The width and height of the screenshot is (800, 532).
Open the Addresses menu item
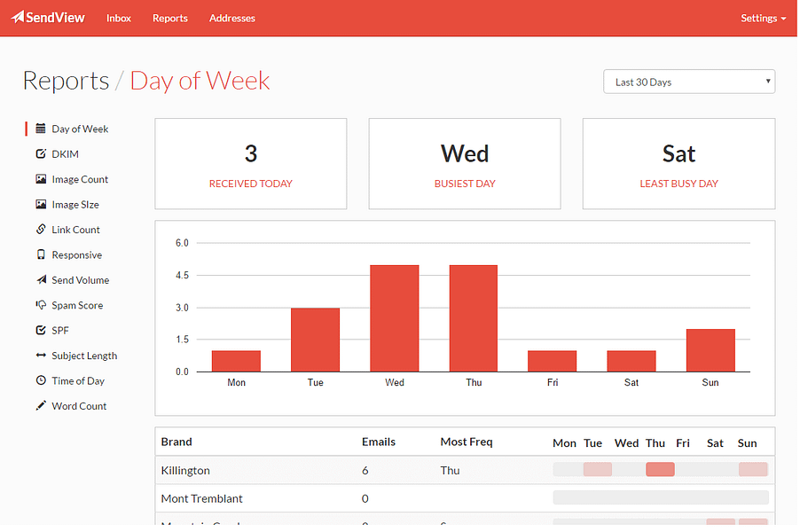232,19
